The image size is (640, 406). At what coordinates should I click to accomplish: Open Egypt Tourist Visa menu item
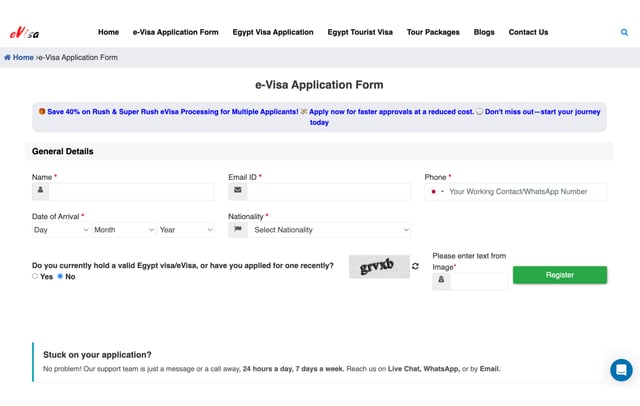360,32
